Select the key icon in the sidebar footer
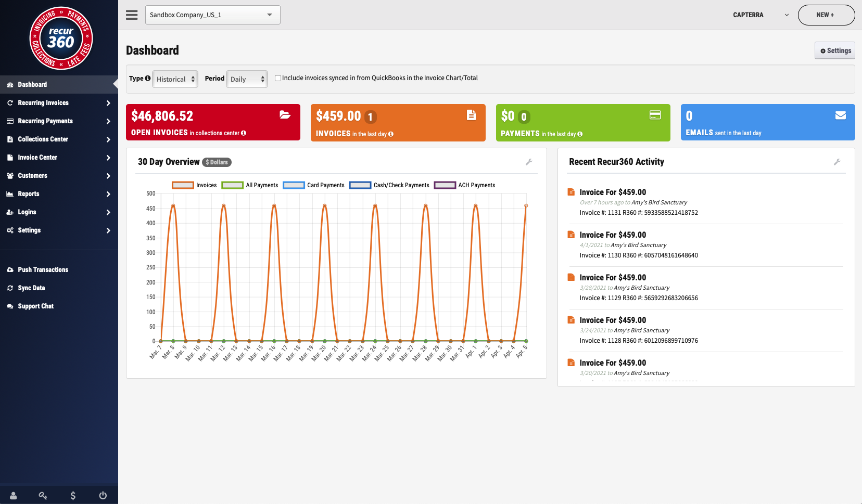Image resolution: width=862 pixels, height=504 pixels. pos(43,495)
